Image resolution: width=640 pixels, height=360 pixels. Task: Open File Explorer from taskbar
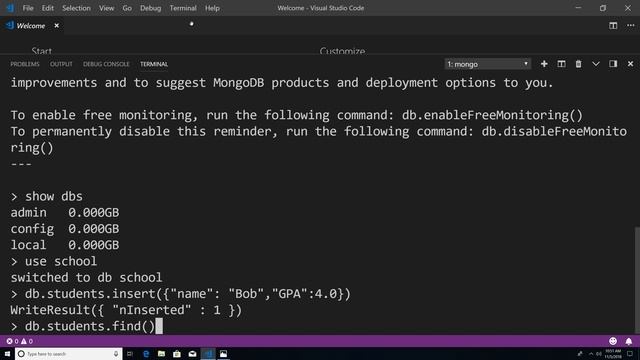(161, 354)
